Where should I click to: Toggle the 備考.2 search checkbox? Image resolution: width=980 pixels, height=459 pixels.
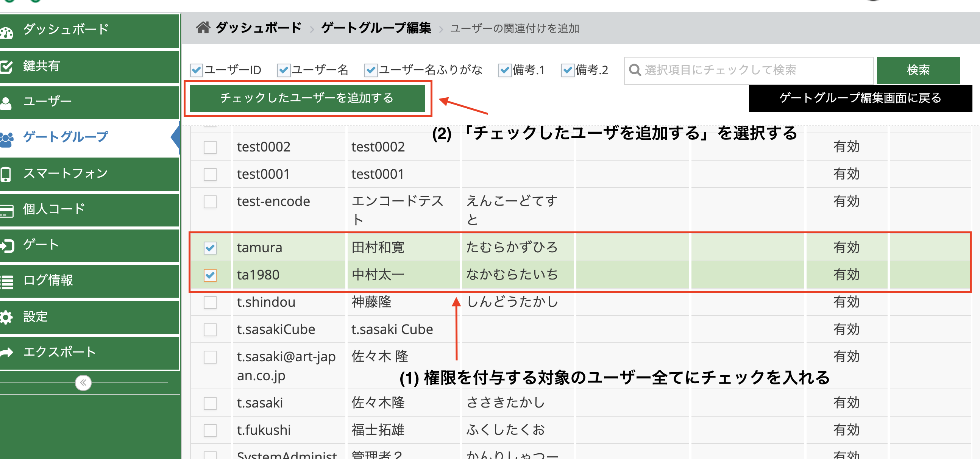(x=567, y=70)
